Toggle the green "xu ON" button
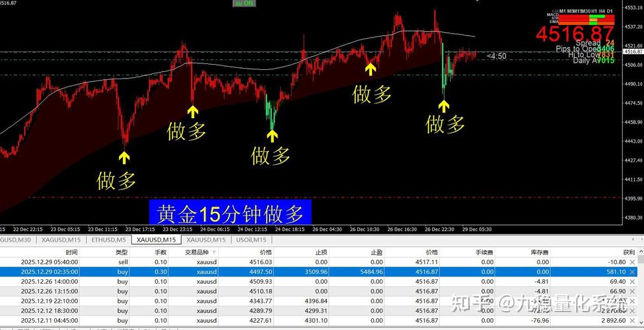Viewport: 644px width, 330px height. click(244, 3)
